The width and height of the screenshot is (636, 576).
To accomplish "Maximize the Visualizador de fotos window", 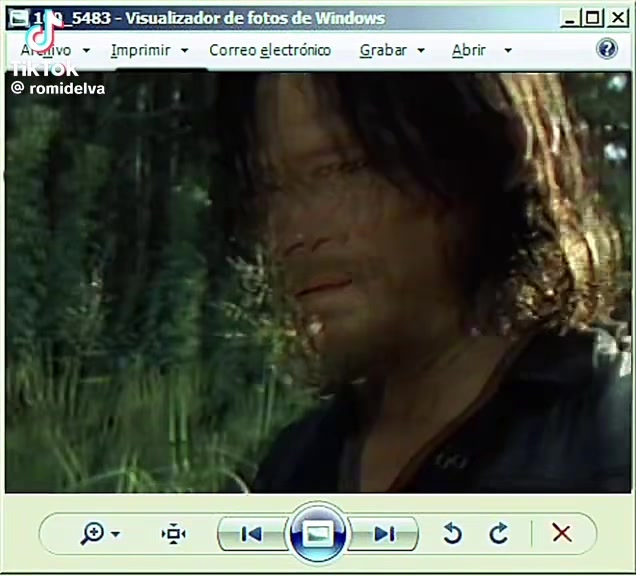I will click(x=593, y=18).
